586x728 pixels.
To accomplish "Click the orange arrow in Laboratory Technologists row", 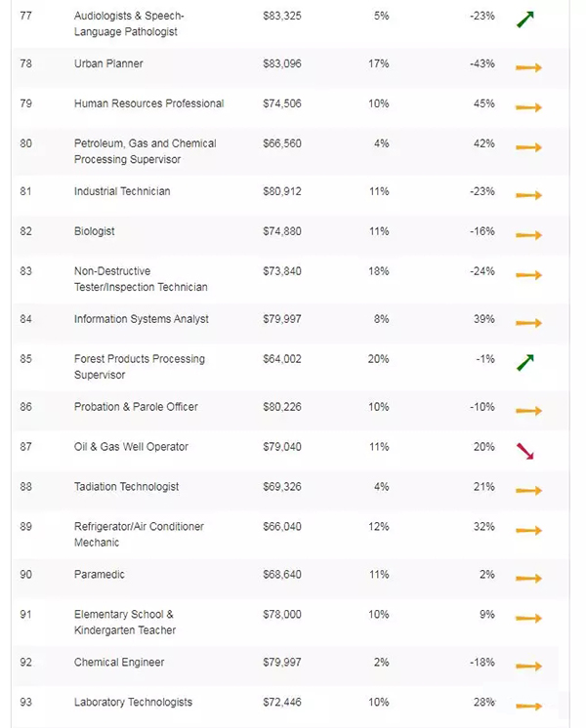I will point(528,706).
